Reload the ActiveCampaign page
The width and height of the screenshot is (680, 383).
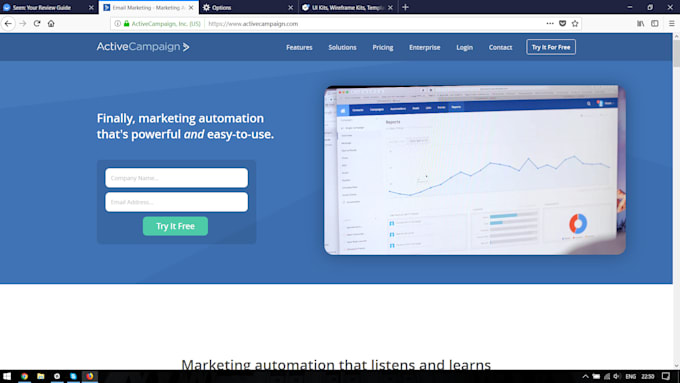click(x=37, y=23)
